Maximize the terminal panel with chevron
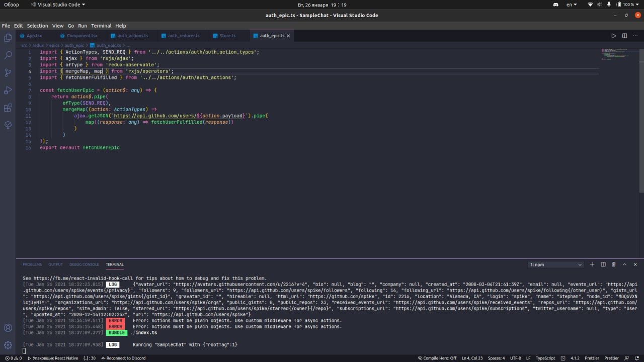Screen dimensions: 644x362 tap(624, 264)
